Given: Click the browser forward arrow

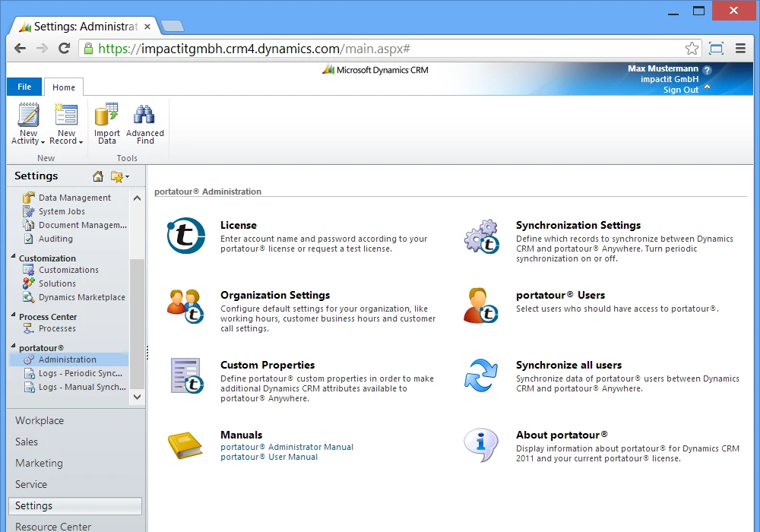Looking at the screenshot, I should pos(42,49).
